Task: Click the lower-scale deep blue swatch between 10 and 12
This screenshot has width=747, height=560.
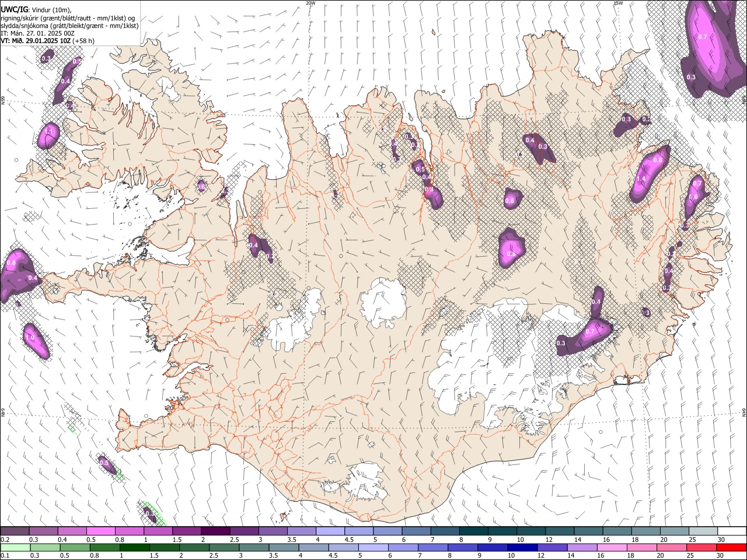Action: pos(522,548)
